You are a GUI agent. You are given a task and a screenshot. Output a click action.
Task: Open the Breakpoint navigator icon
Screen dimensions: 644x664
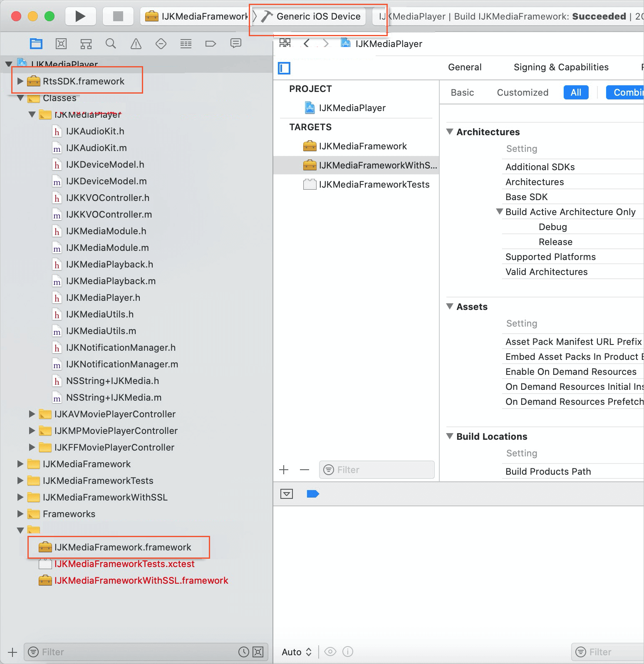tap(211, 44)
